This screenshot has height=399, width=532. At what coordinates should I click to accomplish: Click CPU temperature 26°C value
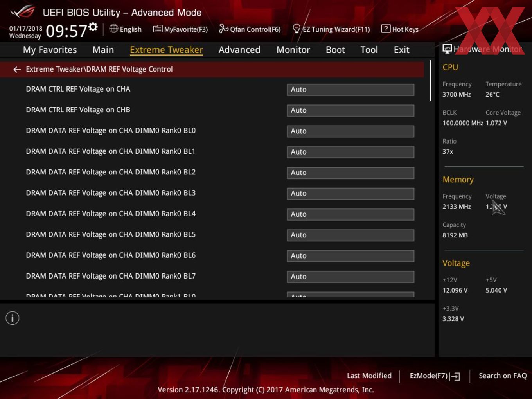point(492,94)
